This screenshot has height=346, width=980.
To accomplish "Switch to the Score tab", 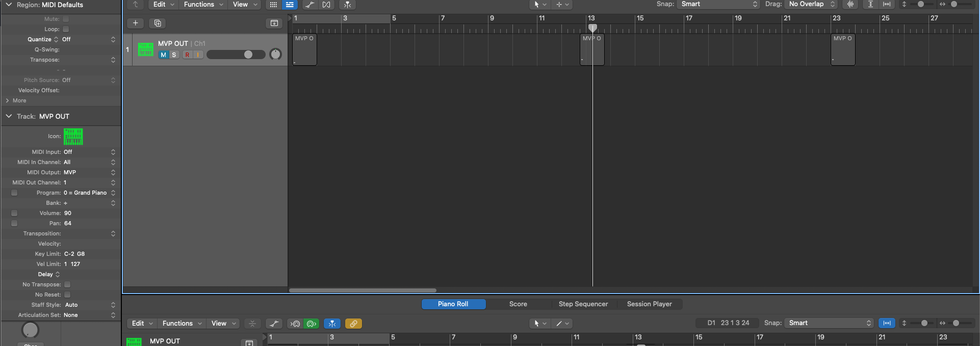I will [x=518, y=304].
